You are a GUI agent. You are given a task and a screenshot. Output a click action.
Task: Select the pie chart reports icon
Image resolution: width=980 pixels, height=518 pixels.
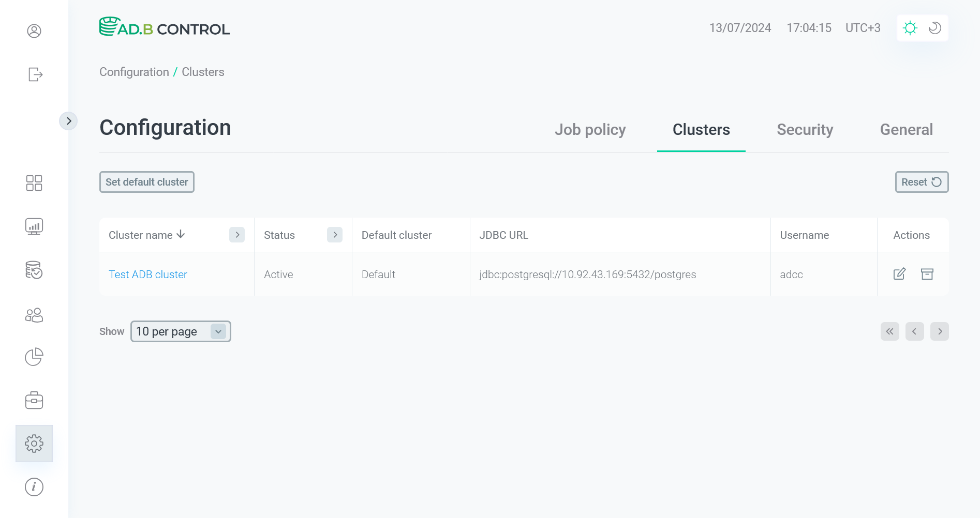point(34,357)
